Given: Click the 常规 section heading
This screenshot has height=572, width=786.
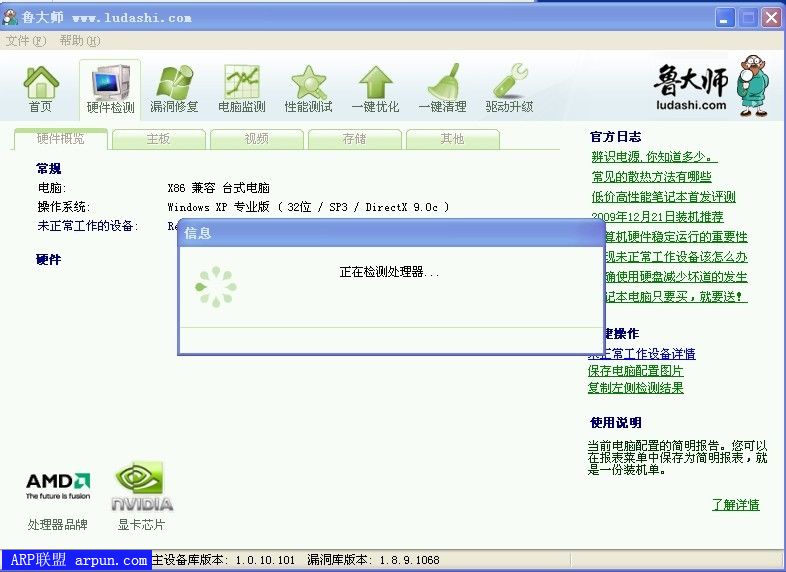Looking at the screenshot, I should coord(49,168).
